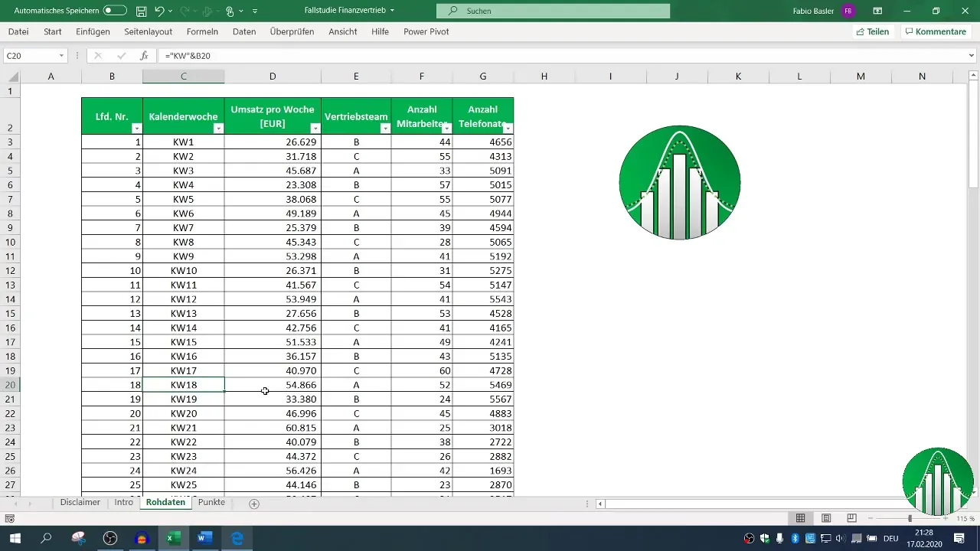Open the Kalenderwoche filter dropdown
980x551 pixels.
click(x=218, y=129)
